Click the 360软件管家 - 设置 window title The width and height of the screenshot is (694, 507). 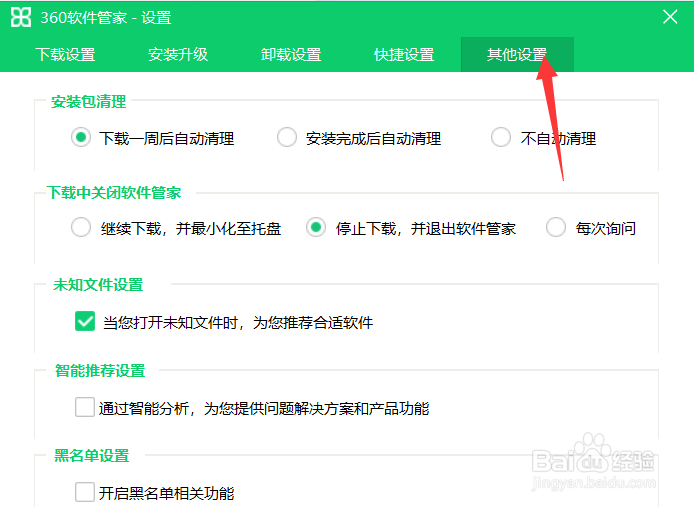[106, 18]
